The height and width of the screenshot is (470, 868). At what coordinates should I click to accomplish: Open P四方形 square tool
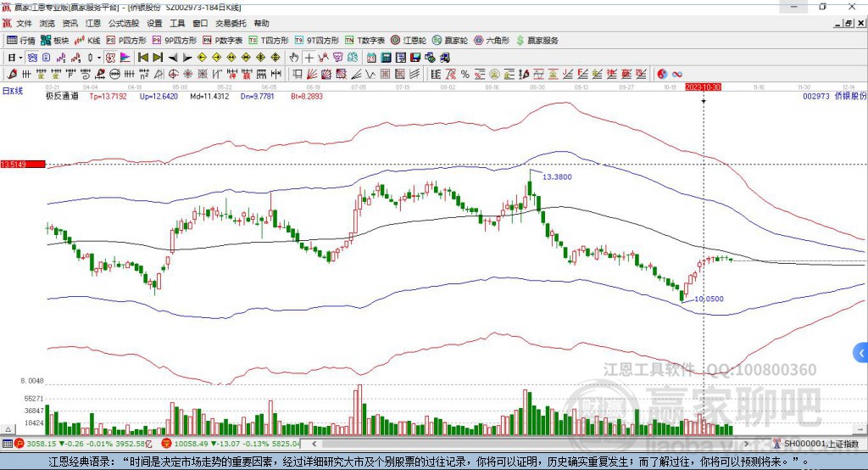[x=126, y=41]
